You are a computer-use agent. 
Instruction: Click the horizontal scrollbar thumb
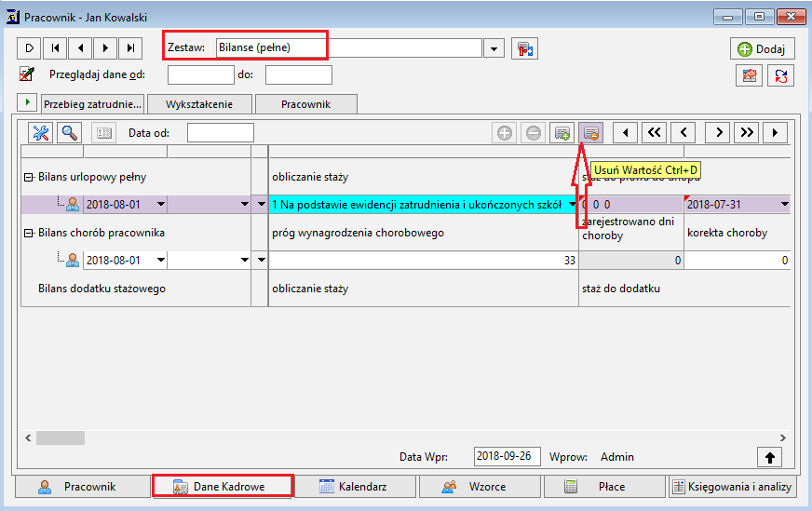coord(61,438)
